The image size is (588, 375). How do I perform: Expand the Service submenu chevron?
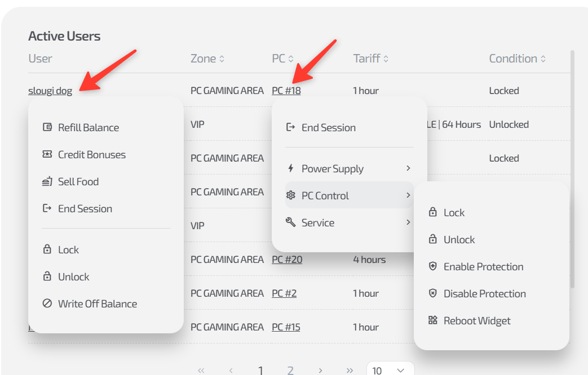tap(408, 222)
